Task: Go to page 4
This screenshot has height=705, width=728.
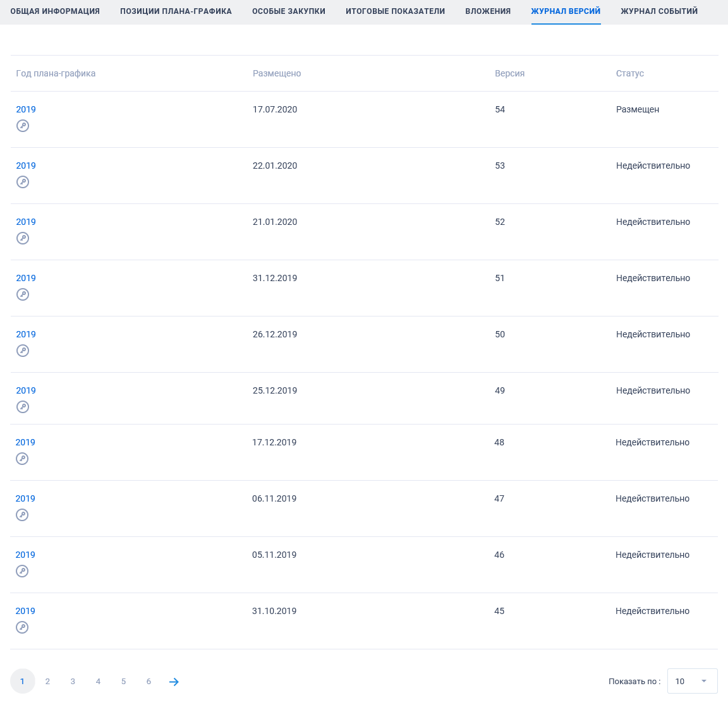Action: [98, 682]
